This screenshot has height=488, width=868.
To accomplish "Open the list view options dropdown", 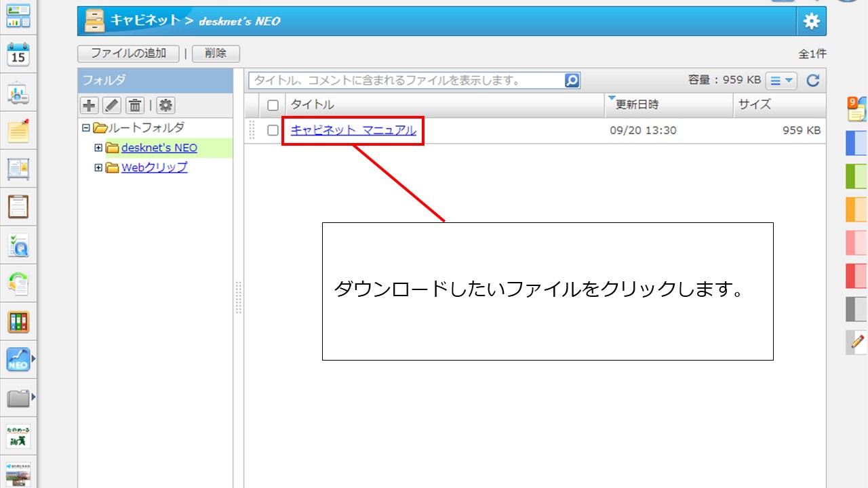I will 781,81.
